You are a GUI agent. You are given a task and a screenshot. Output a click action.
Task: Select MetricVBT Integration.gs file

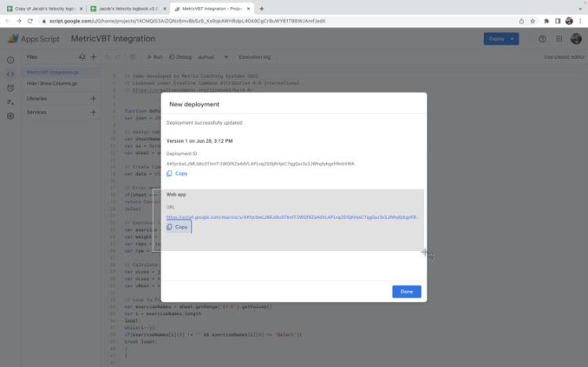tap(53, 72)
